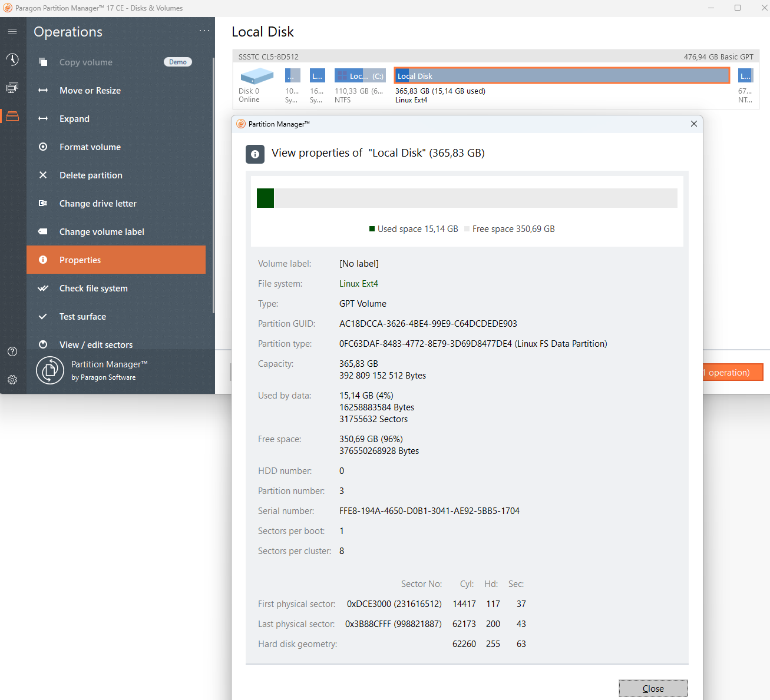
Task: Click the Partition Manager by Paragon Software label
Action: (x=109, y=370)
